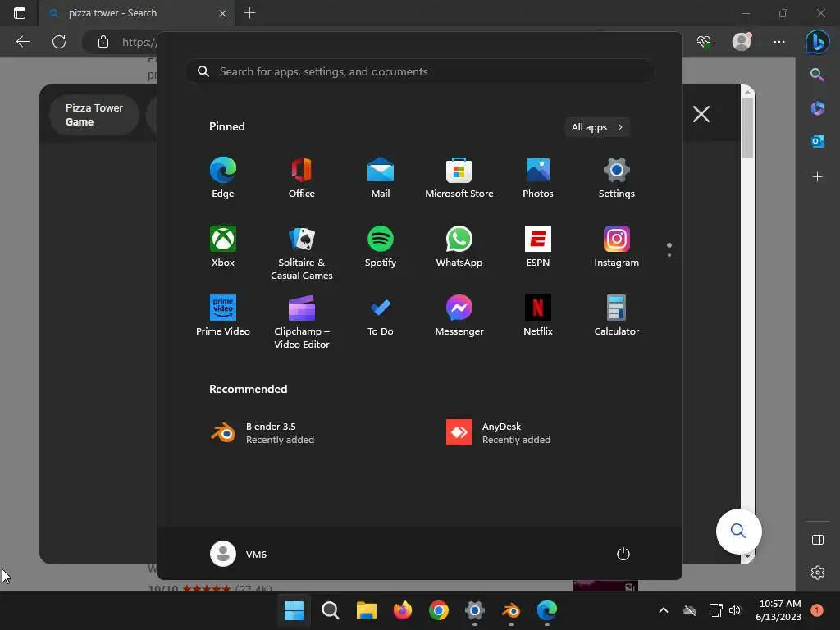Refresh the Edge page
Viewport: 840px width, 630px height.
click(59, 42)
